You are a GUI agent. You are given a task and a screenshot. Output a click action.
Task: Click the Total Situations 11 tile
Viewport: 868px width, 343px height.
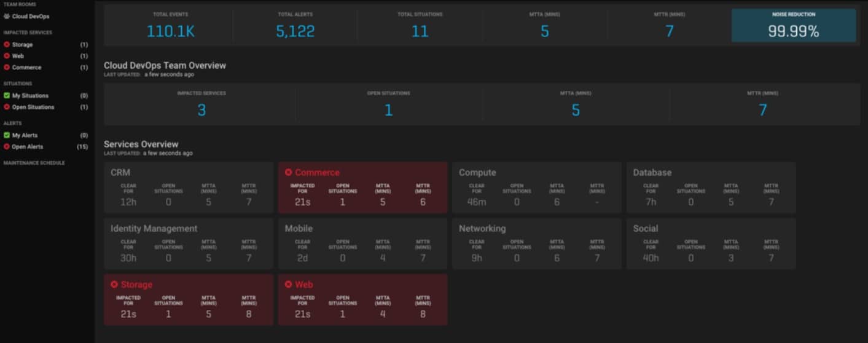(x=420, y=25)
